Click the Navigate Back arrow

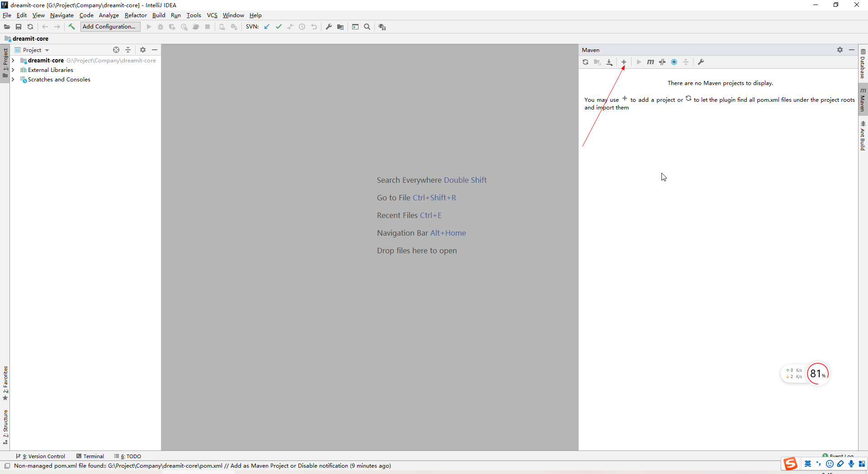(x=45, y=27)
